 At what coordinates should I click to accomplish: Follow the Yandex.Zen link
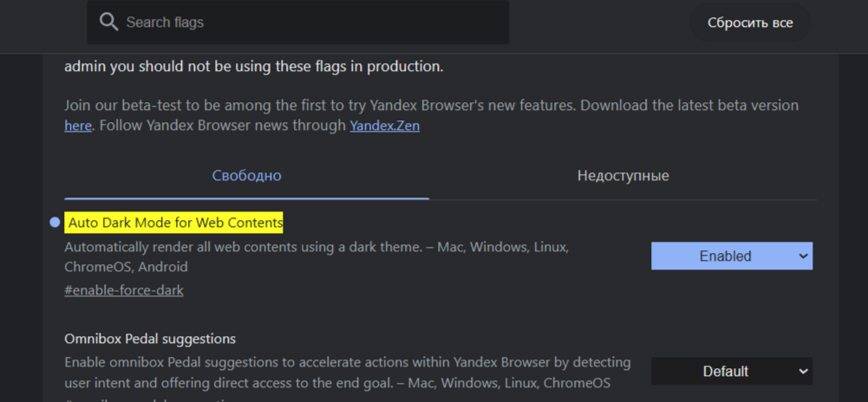coord(384,126)
